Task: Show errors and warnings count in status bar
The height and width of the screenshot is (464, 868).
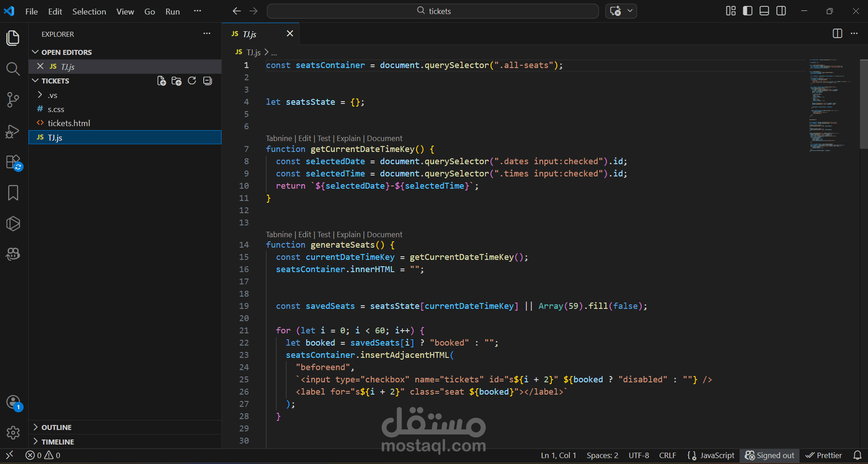Action: [x=43, y=455]
